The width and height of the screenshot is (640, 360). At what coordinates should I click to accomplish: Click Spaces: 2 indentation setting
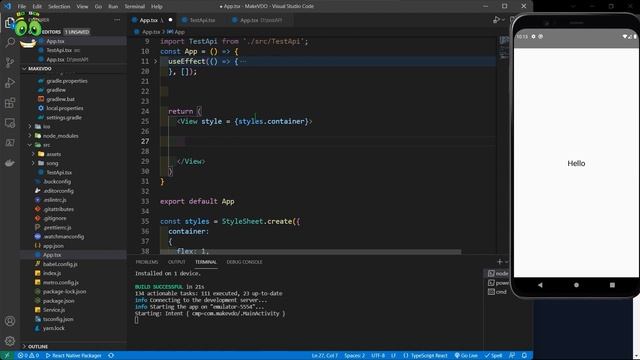354,356
